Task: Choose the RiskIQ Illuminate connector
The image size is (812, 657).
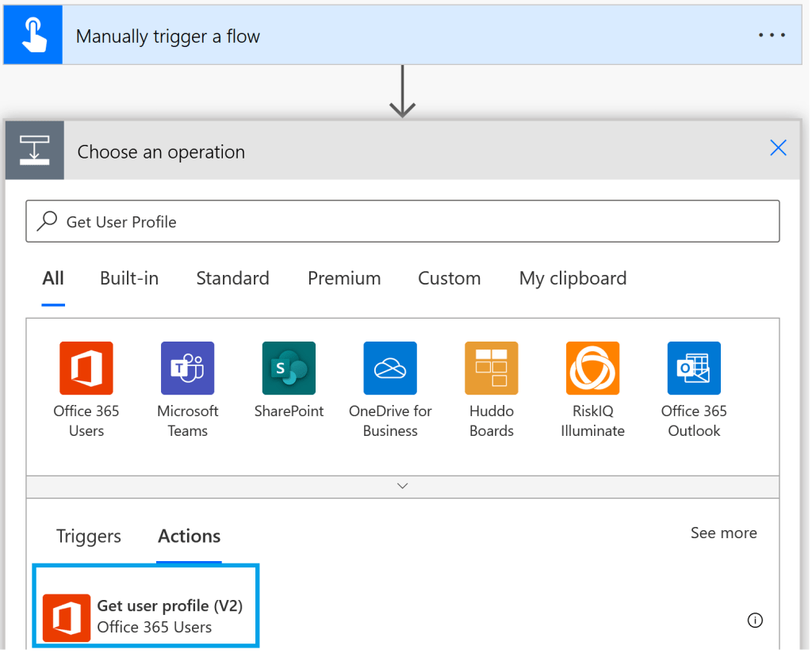Action: (592, 368)
